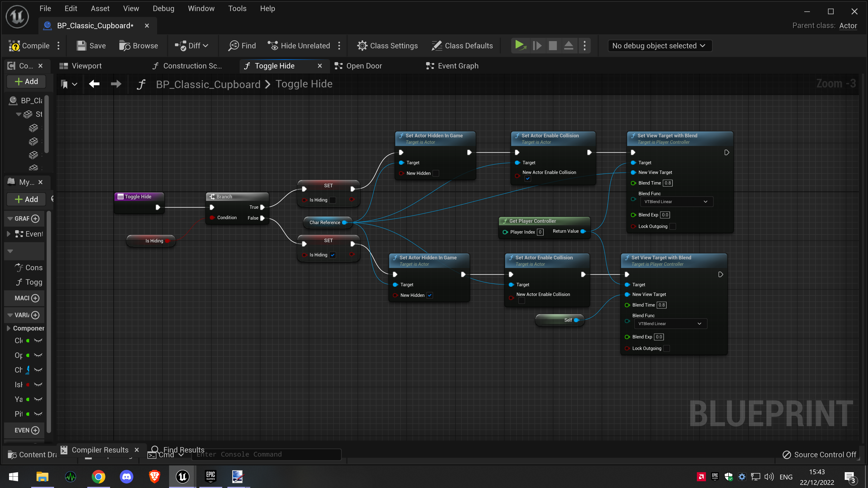This screenshot has height=488, width=868.
Task: Expand the Components variable category
Action: [x=9, y=328]
